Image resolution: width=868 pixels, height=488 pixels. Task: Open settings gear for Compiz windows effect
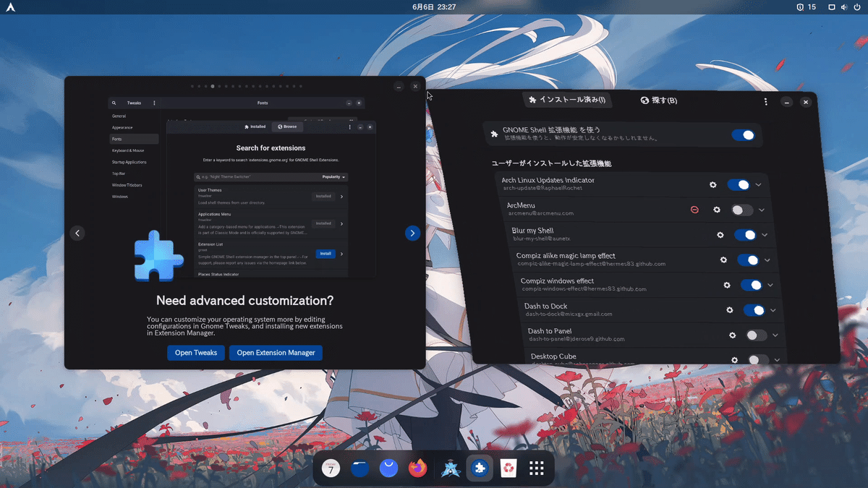(x=727, y=285)
